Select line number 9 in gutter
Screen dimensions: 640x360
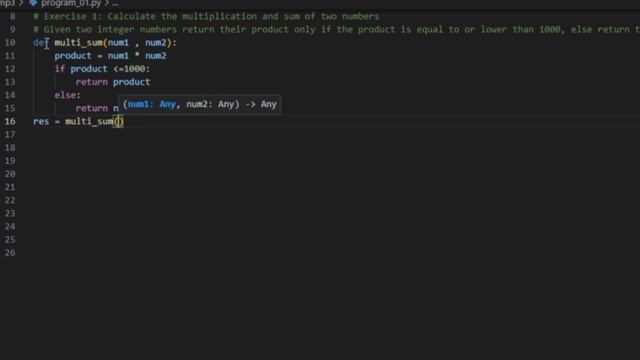(12, 29)
